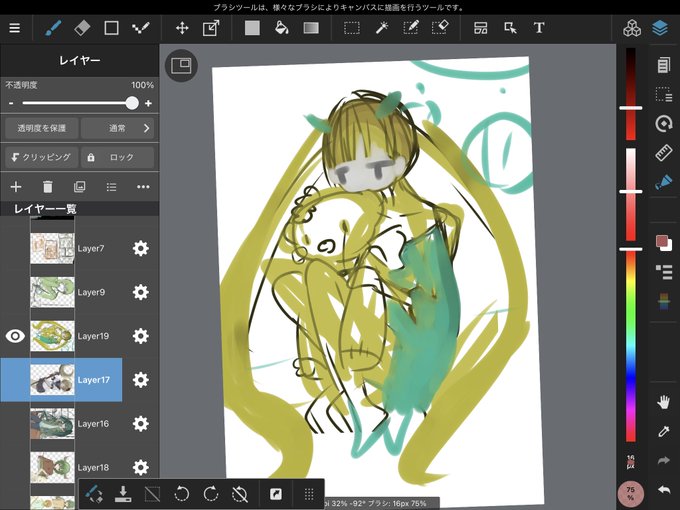Toggle ロック (layer lock)

[x=117, y=157]
